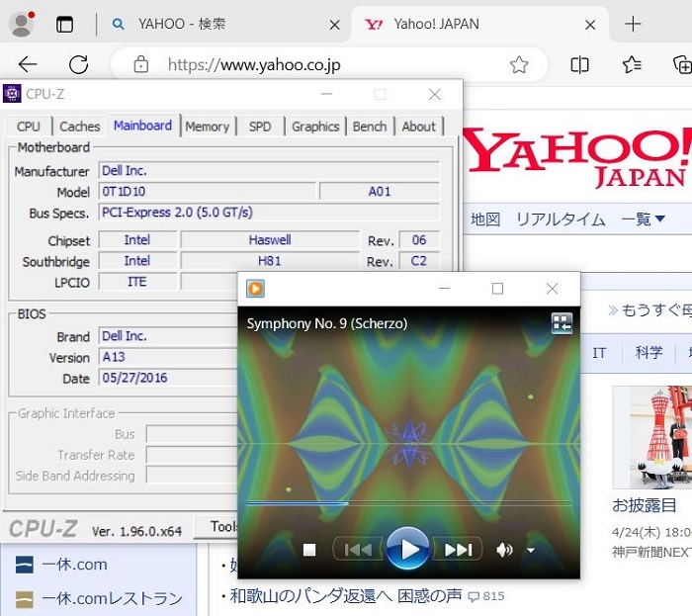Close the CPU-Z window
Screen dimensions: 692x616
coord(435,94)
